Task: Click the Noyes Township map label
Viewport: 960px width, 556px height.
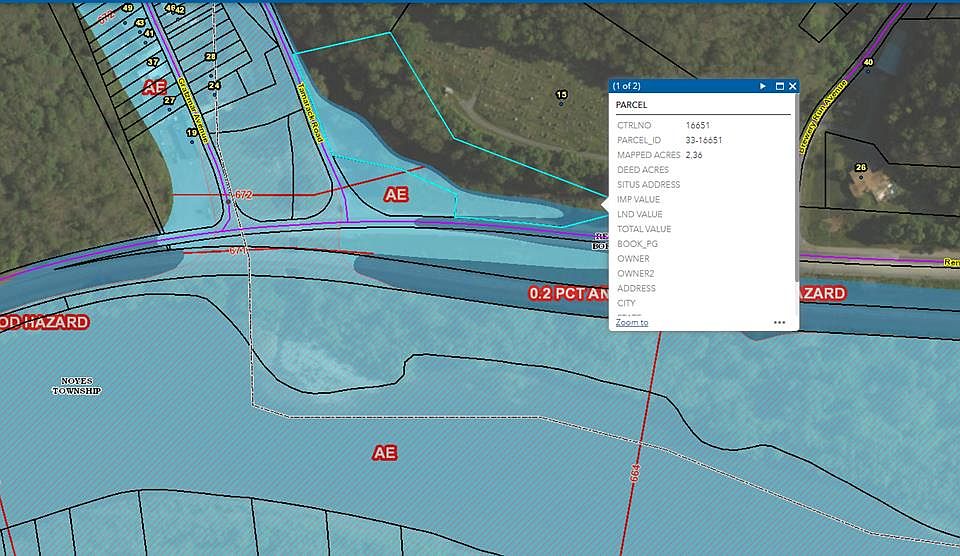Action: coord(77,386)
